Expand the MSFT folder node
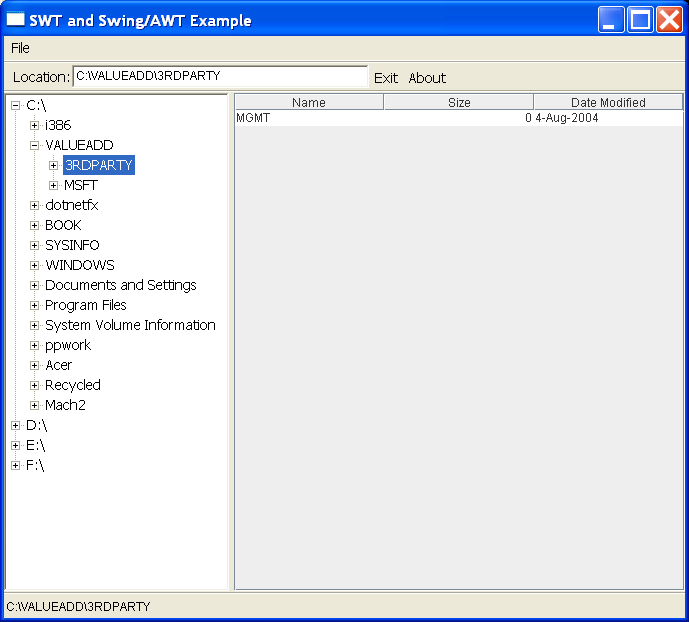Image resolution: width=689 pixels, height=622 pixels. 54,185
